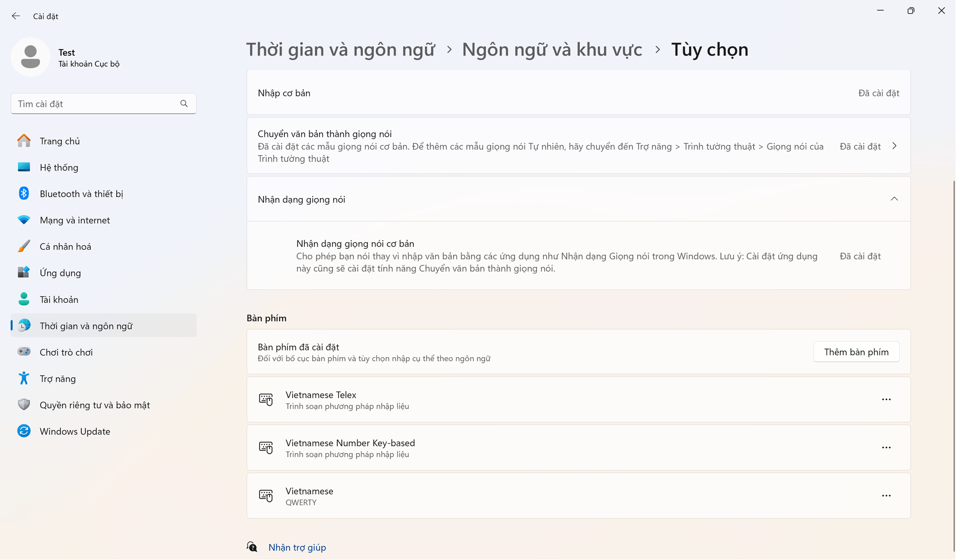956x560 pixels.
Task: Click the back arrow icon
Action: pos(16,16)
